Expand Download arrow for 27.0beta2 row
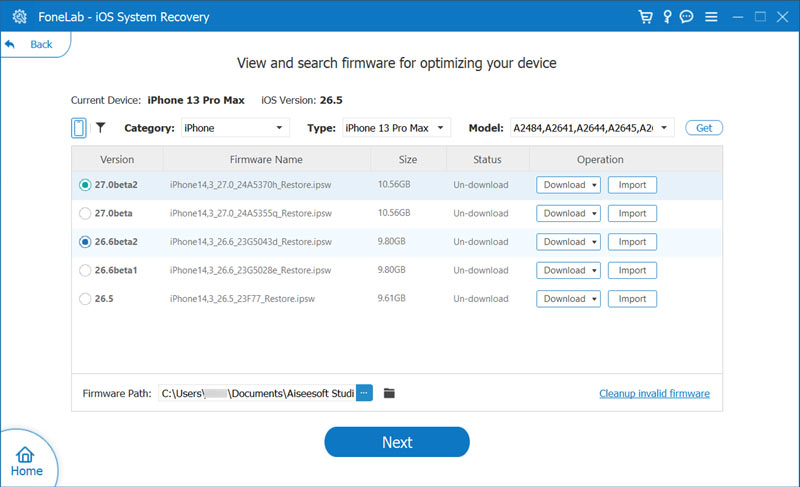The image size is (800, 487). tap(594, 185)
